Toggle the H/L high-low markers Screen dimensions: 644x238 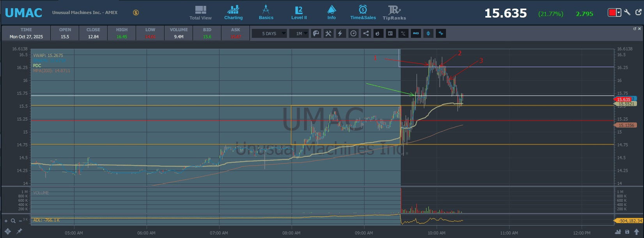tap(403, 34)
